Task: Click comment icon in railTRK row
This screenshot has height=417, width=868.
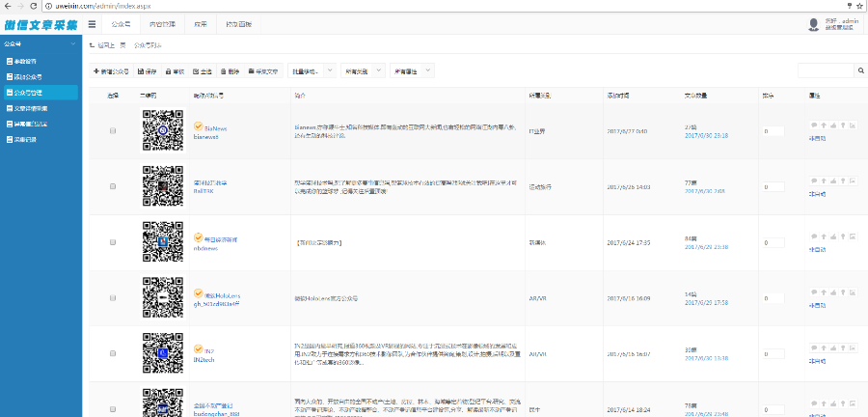Action: tap(814, 181)
